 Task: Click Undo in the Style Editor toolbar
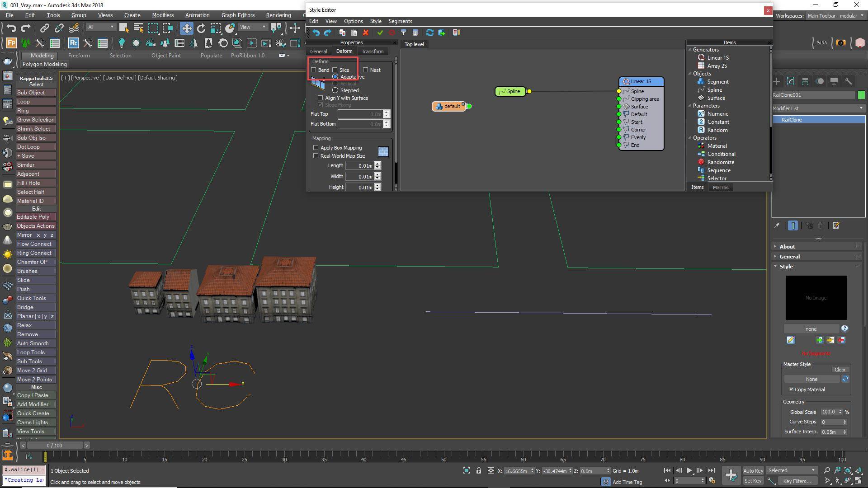316,33
